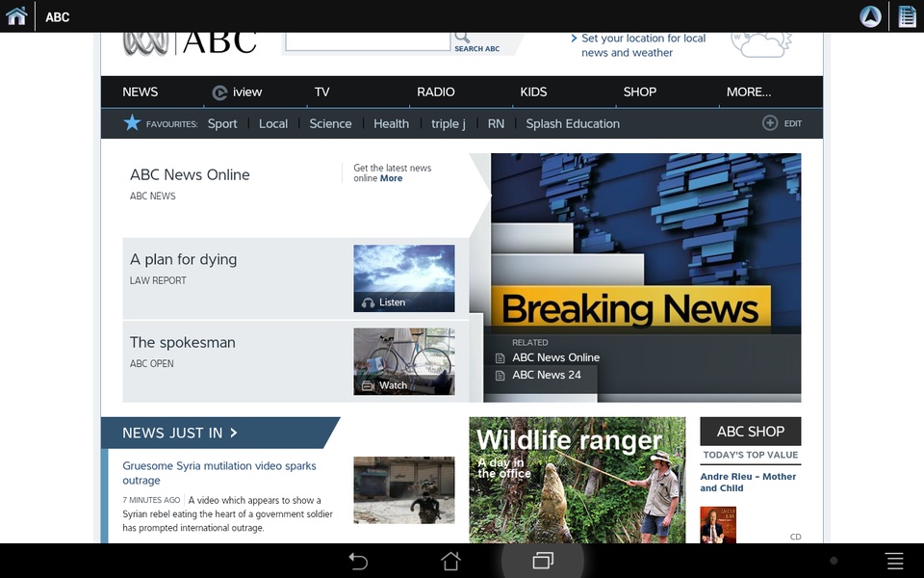Click the iview play logo icon
Viewport: 924px width, 578px height.
pyautogui.click(x=219, y=92)
